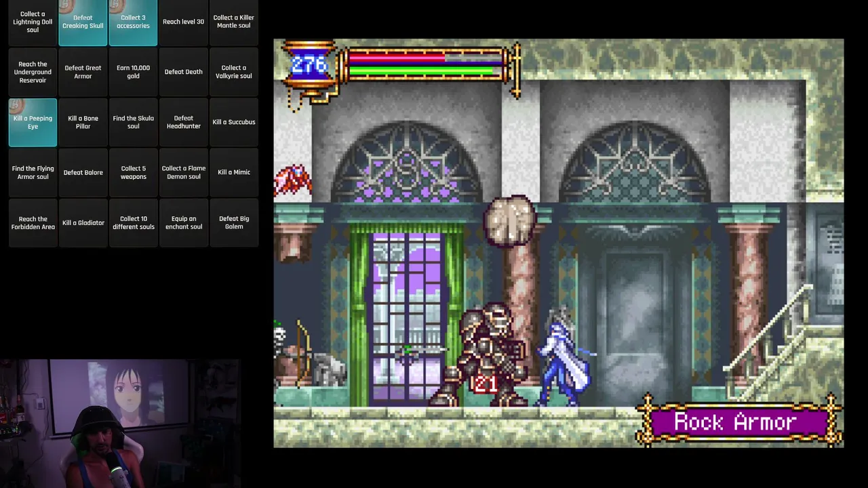This screenshot has height=488, width=868.
Task: Click the Rock Armor enemy name banner
Action: click(x=738, y=422)
